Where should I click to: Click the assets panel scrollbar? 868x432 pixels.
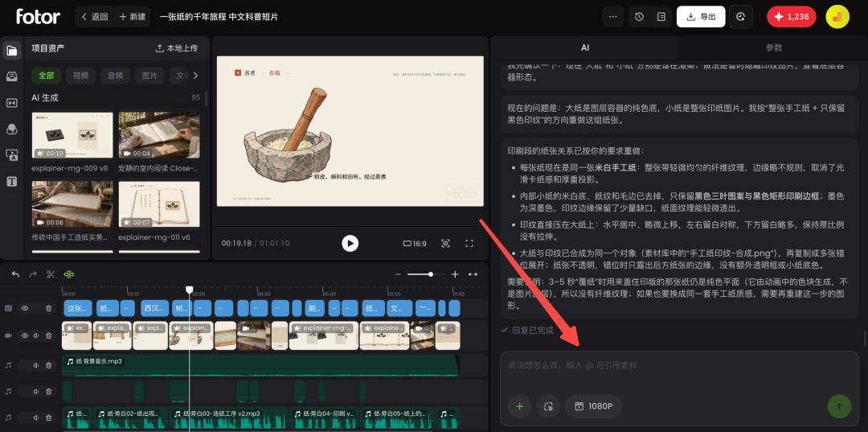tap(207, 99)
